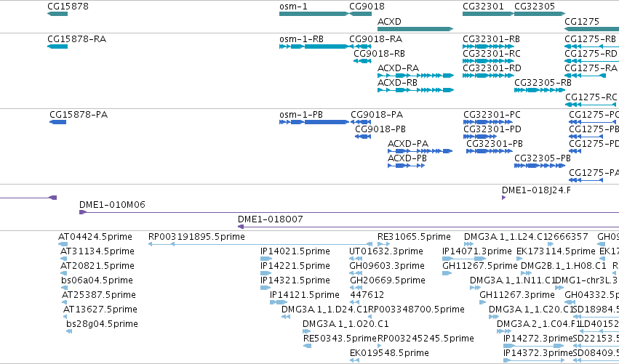Select transcript CG9018-RA
619x364 pixels.
pos(376,39)
